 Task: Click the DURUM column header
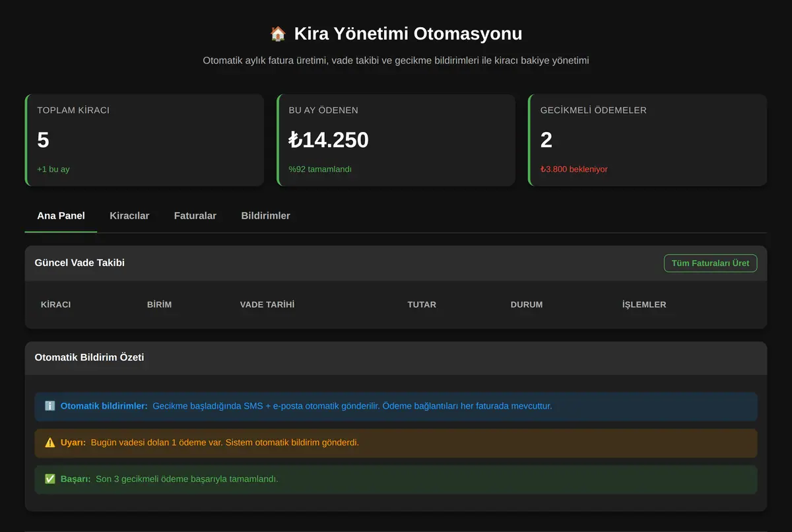(x=527, y=305)
